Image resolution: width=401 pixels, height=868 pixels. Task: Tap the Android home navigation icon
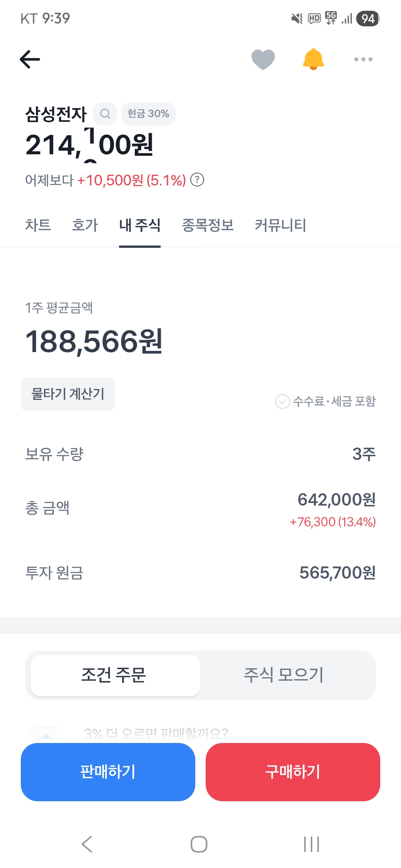(199, 844)
